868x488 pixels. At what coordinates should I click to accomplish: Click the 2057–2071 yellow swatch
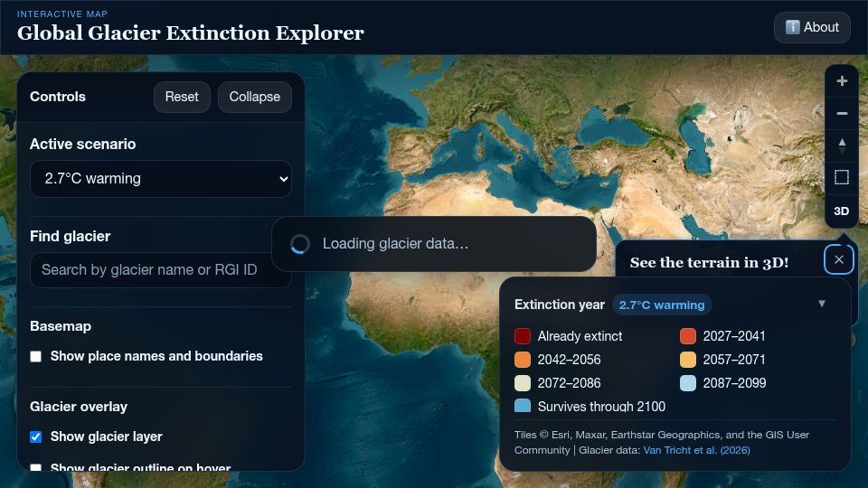[687, 360]
